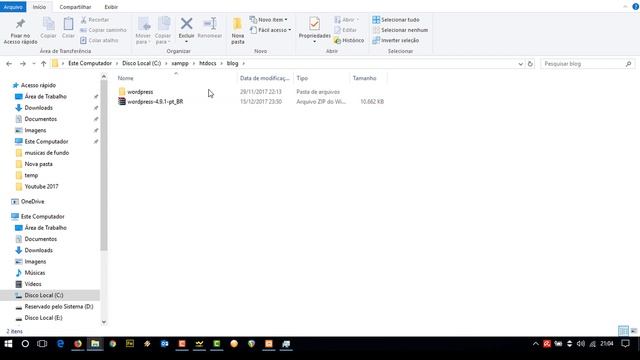Open the Novo item dropdown

269,20
